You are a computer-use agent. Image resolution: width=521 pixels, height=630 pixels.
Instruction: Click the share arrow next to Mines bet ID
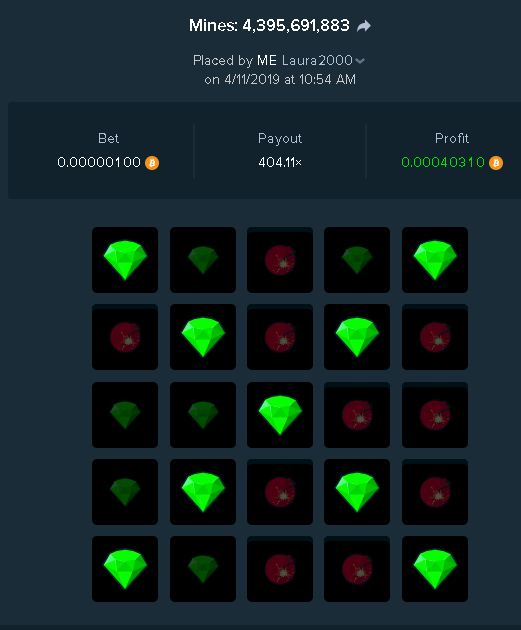(364, 27)
